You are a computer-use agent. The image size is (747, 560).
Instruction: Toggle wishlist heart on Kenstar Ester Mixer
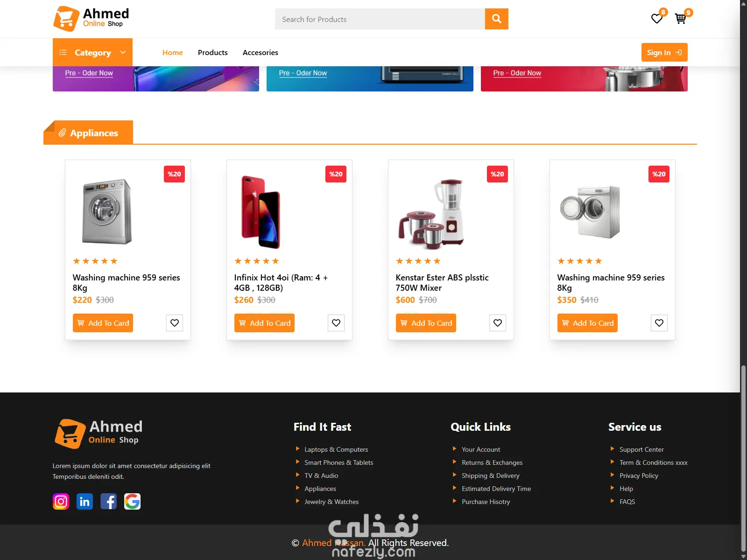(x=498, y=323)
